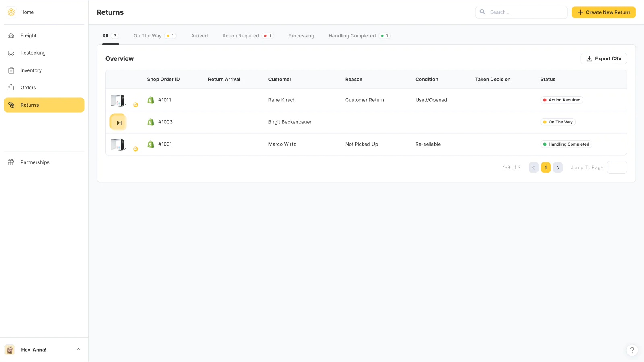The width and height of the screenshot is (644, 362).
Task: Go to next page of results
Action: pyautogui.click(x=558, y=168)
